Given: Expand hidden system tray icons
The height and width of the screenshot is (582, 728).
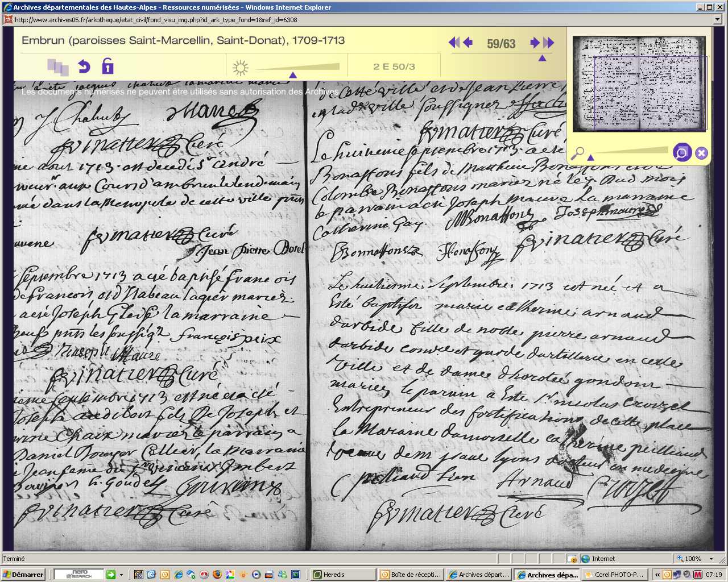Looking at the screenshot, I should tap(657, 575).
